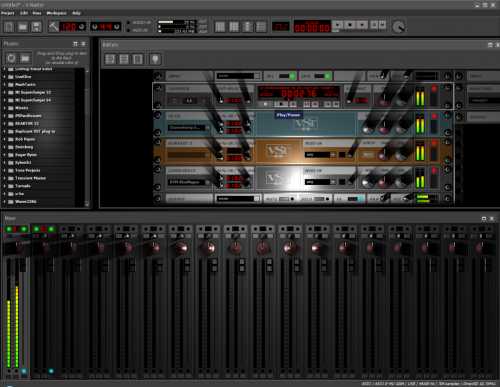Click the second transport button in the top toolbar
This screenshot has height=387, width=500.
350,25
